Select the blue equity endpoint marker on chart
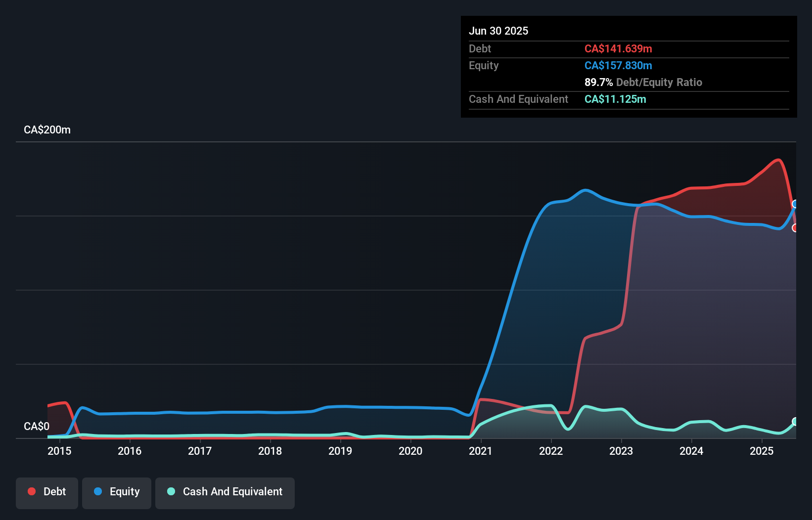 [795, 204]
